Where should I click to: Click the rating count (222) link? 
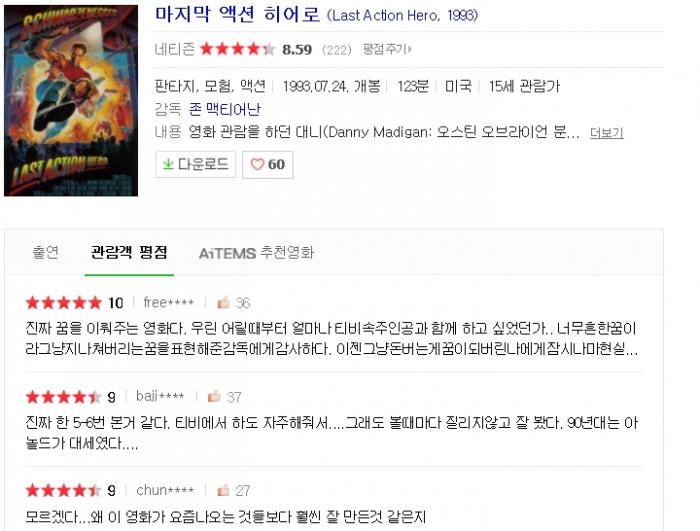coord(337,50)
